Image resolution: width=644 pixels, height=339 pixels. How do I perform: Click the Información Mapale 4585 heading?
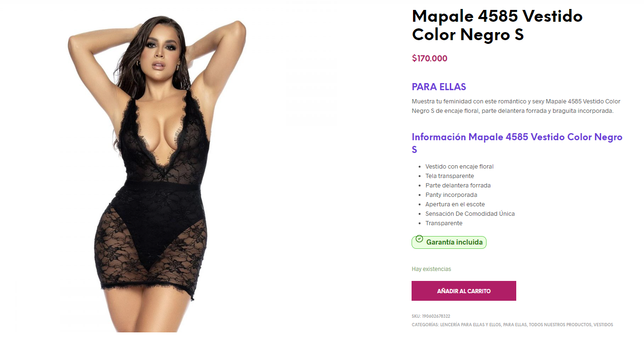[x=517, y=143]
